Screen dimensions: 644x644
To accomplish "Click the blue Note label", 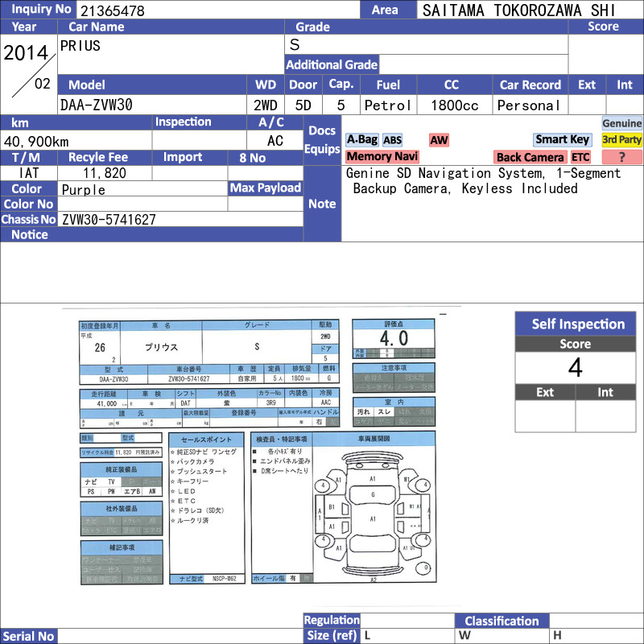I will tap(322, 204).
